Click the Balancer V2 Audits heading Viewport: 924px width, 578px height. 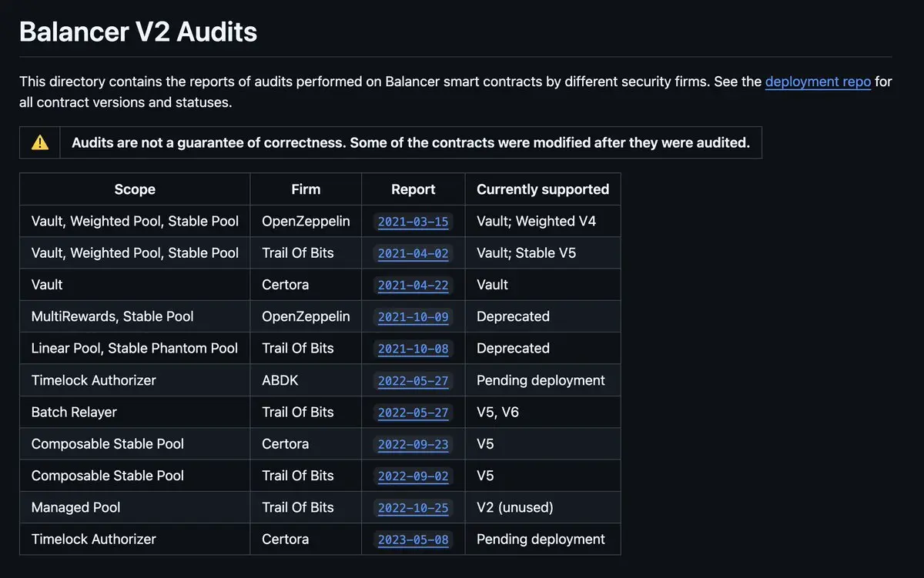(x=138, y=32)
